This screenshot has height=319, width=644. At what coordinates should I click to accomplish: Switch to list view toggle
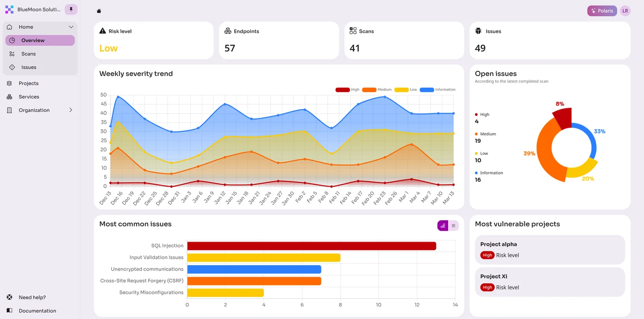tap(453, 226)
